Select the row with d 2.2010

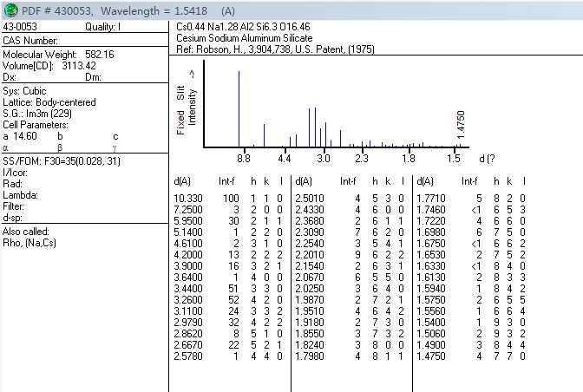[x=350, y=255]
